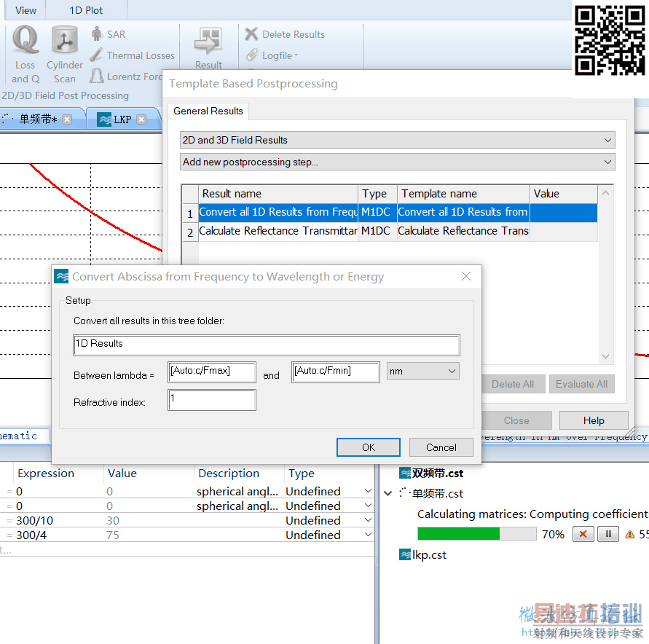Abort the calculation with the red X
The height and width of the screenshot is (644, 649).
[x=583, y=534]
